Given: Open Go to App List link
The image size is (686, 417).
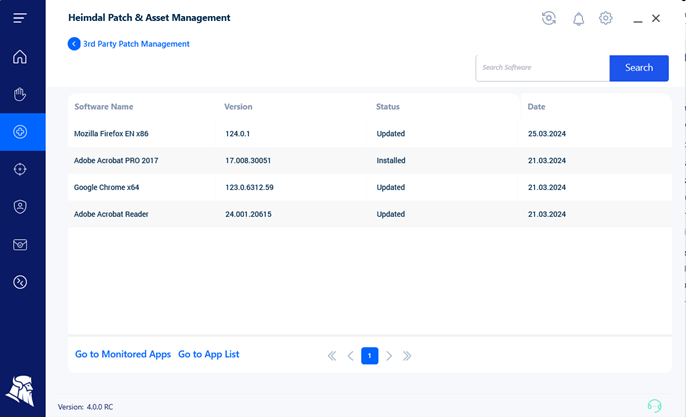Looking at the screenshot, I should point(209,354).
